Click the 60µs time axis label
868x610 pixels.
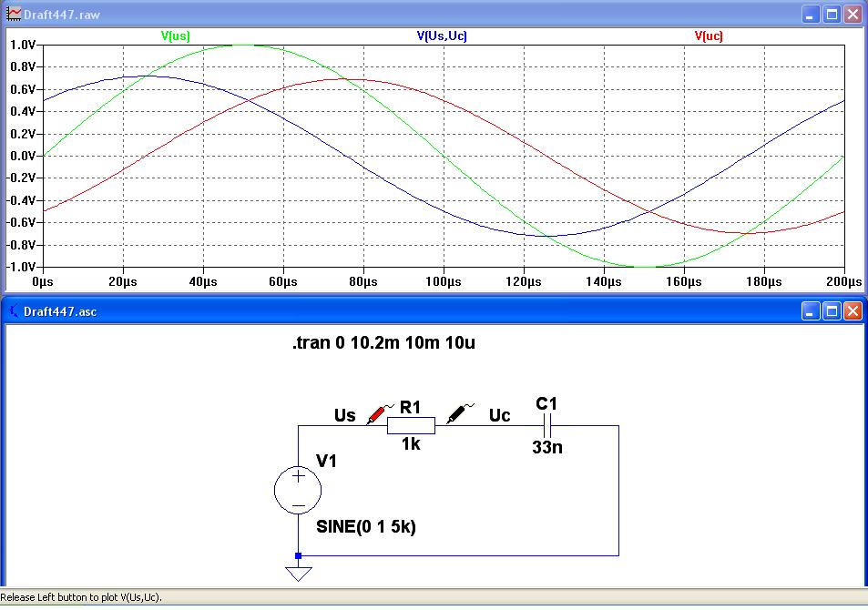click(x=283, y=281)
